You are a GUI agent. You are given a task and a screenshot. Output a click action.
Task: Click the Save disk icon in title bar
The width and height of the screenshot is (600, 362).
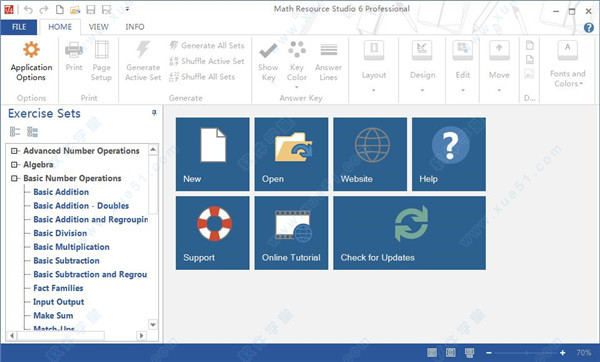91,10
